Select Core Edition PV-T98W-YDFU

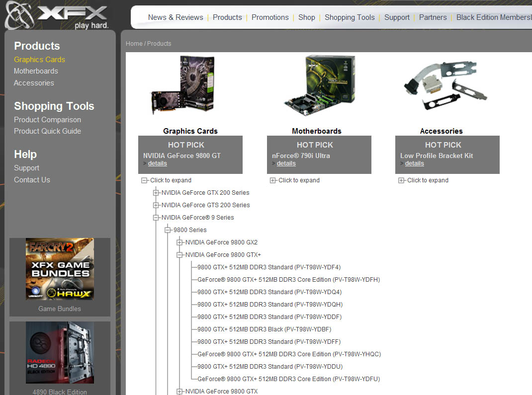[x=289, y=379]
